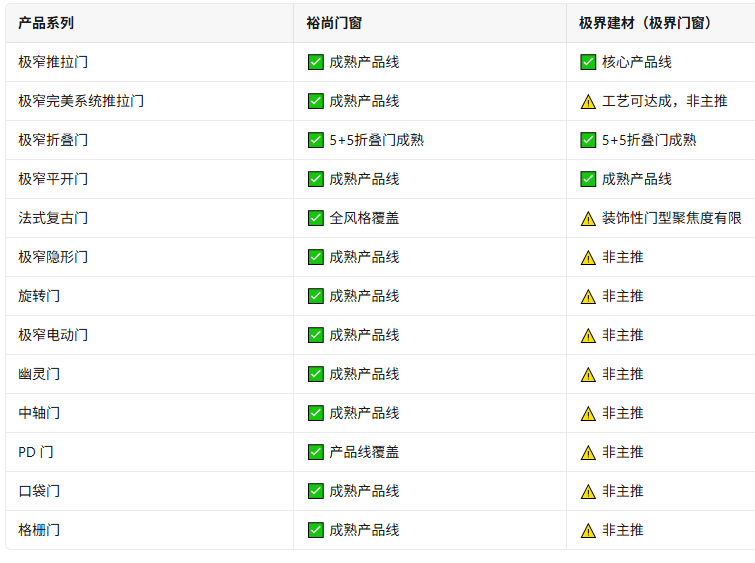Click warning icon in 极窄隐形门 row
Viewport: 755px width, 563px height.
(588, 258)
